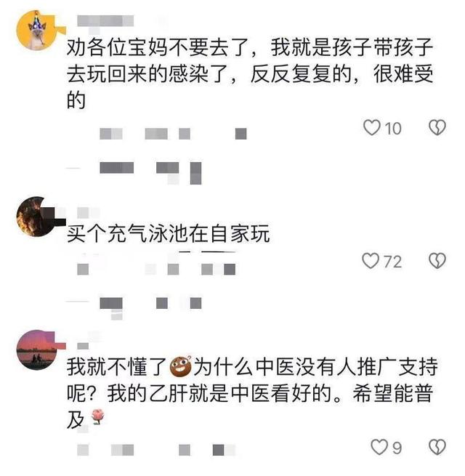Viewport: 465px width, 476px height.
Task: Dislike the 中医 comment with broken heart
Action: click(x=437, y=447)
